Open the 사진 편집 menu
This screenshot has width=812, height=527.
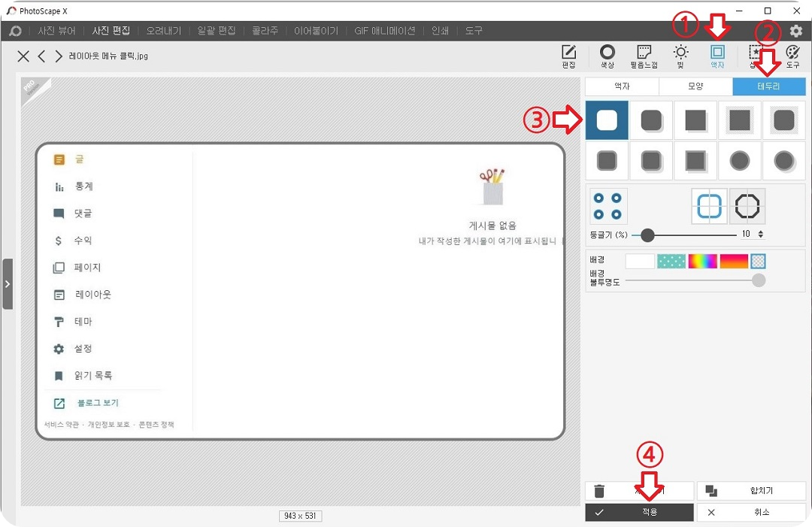click(x=111, y=31)
